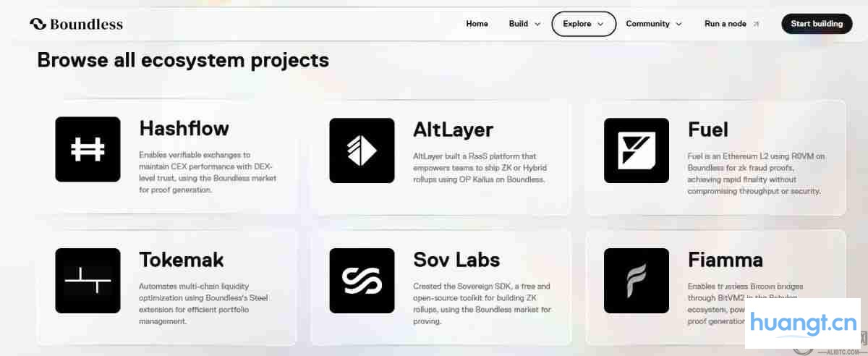
Task: Select the Tokemak project heading
Action: click(x=181, y=260)
